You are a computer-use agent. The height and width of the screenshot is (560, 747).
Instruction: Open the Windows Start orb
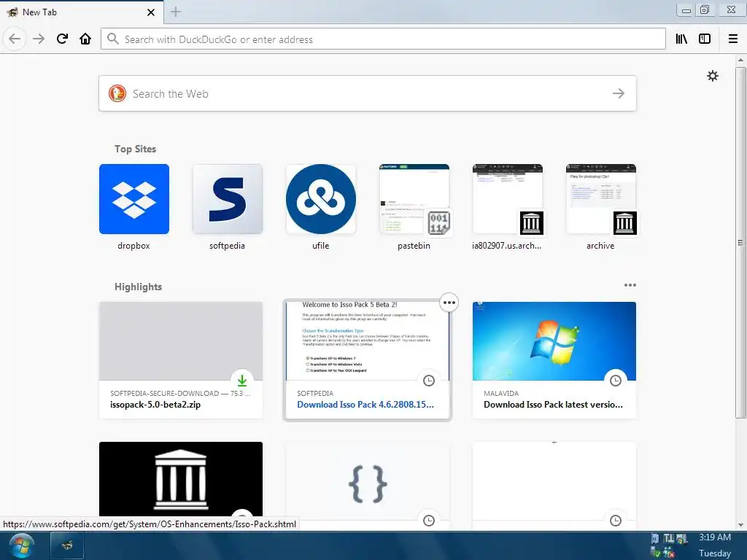pos(21,546)
